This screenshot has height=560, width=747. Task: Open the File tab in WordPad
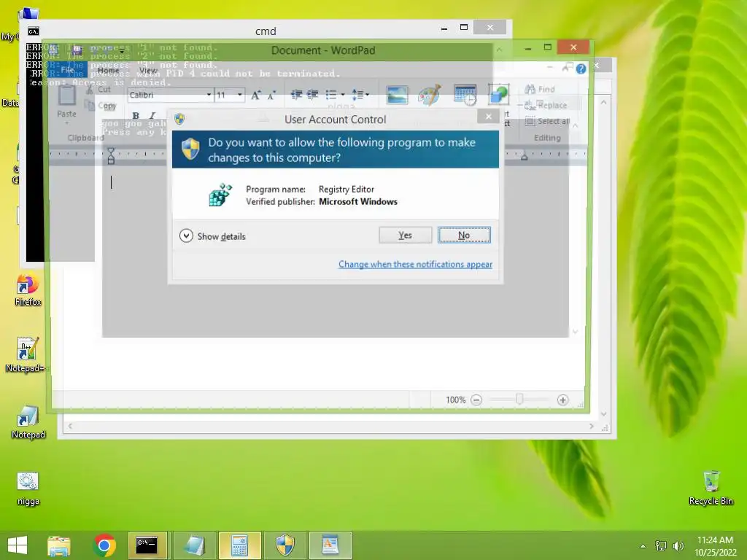coord(68,70)
